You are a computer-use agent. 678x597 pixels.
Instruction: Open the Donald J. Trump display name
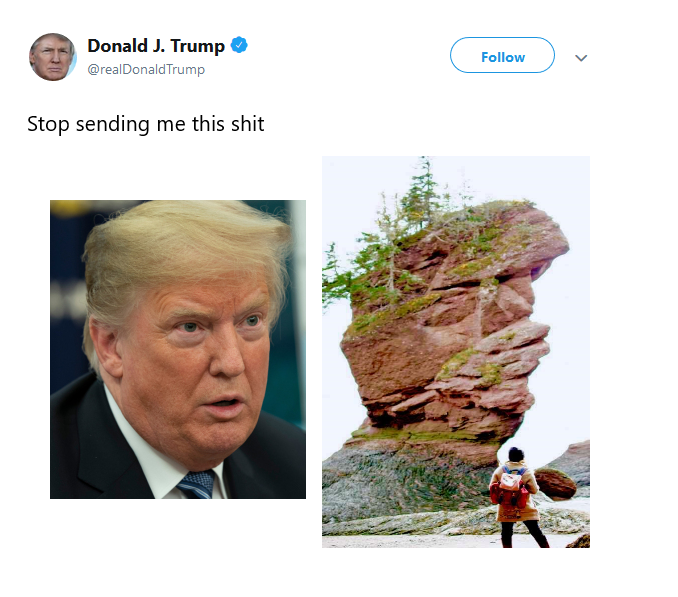tap(156, 45)
